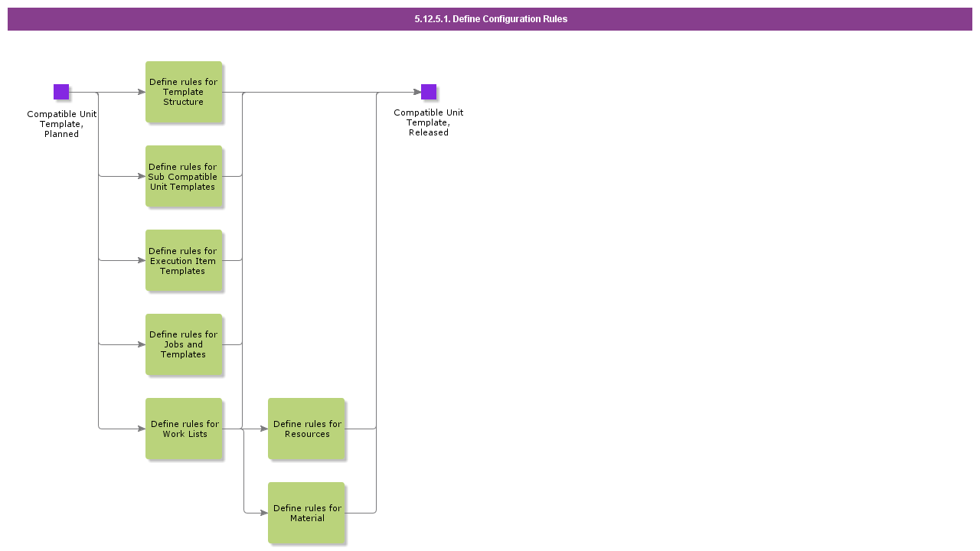Click the title 5.12.5.1. Define Configuration Rules
Viewport: 980px width, 551px height.
pyautogui.click(x=491, y=19)
